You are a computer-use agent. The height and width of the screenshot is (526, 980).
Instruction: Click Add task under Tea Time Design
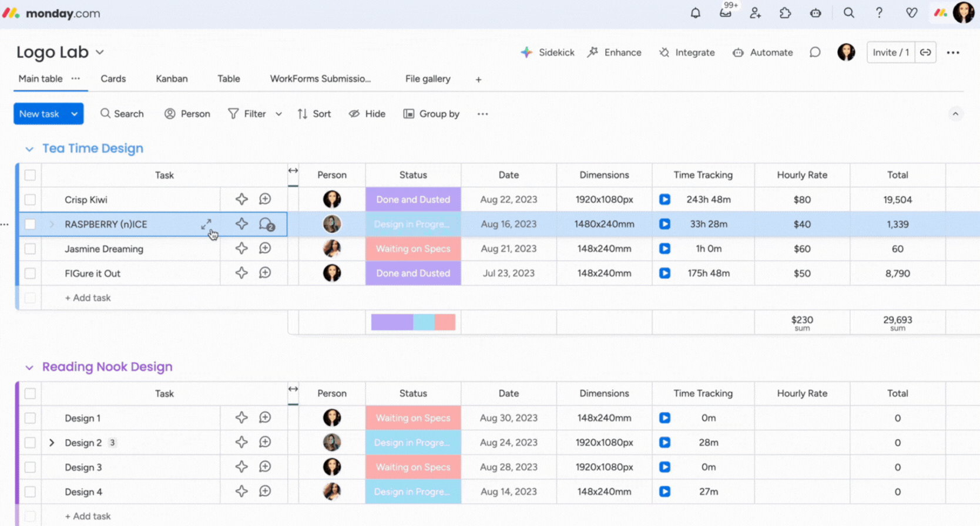point(88,298)
